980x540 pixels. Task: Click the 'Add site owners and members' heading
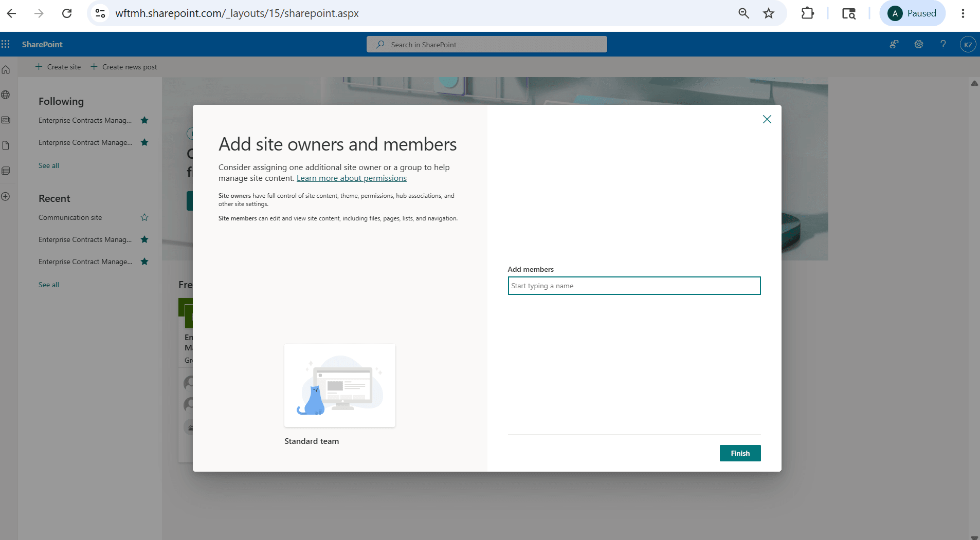[x=337, y=144]
